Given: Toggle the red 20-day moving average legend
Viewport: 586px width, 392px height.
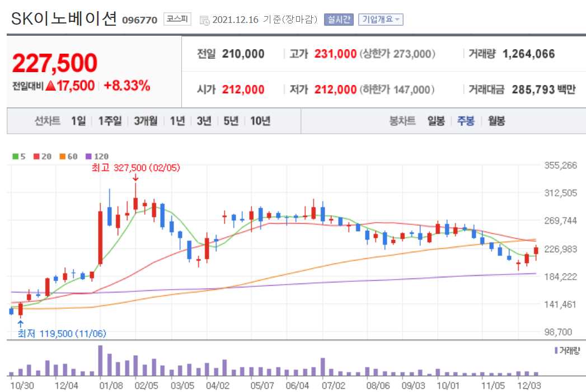Looking at the screenshot, I should point(43,157).
